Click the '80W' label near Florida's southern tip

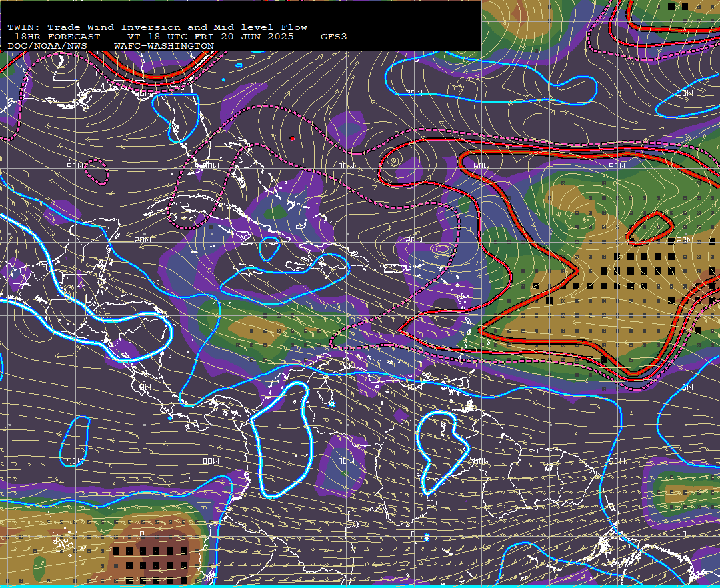211,166
